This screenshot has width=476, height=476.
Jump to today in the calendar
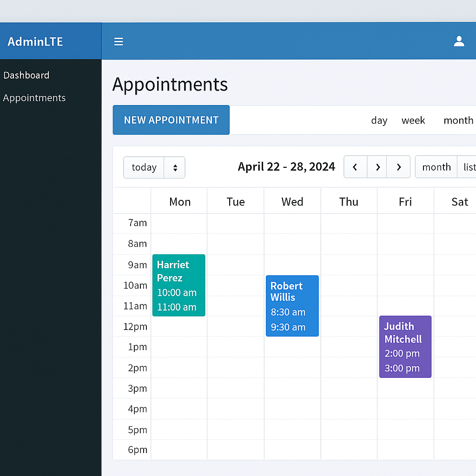click(144, 167)
